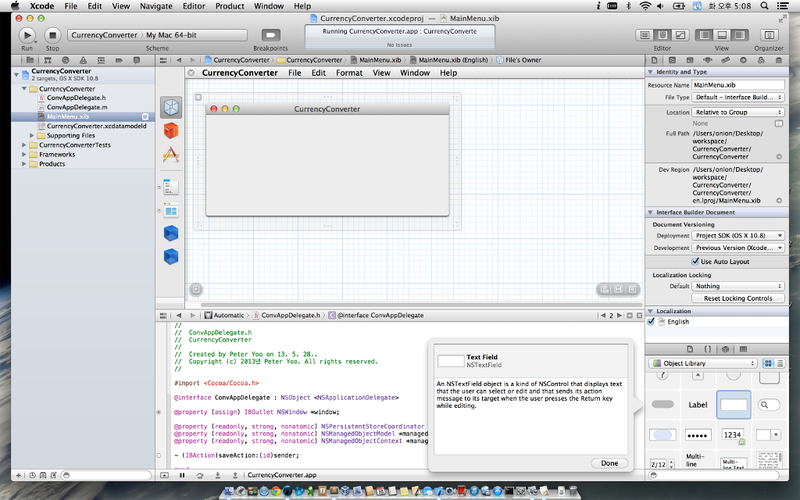Open the Product menu
This screenshot has height=500, width=800.
click(x=229, y=6)
